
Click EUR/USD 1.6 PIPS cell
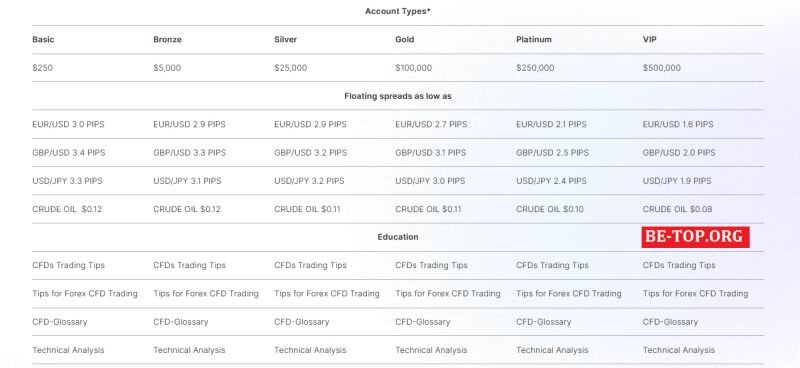(x=678, y=125)
